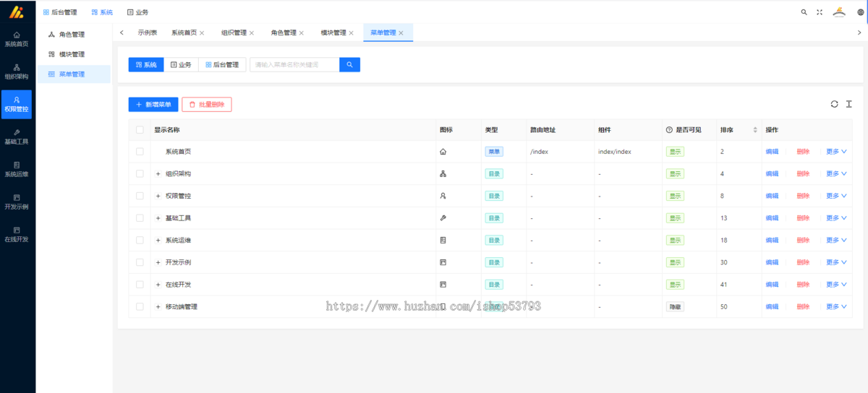Select the 后台管理 filter button
868x393 pixels.
pyautogui.click(x=222, y=64)
